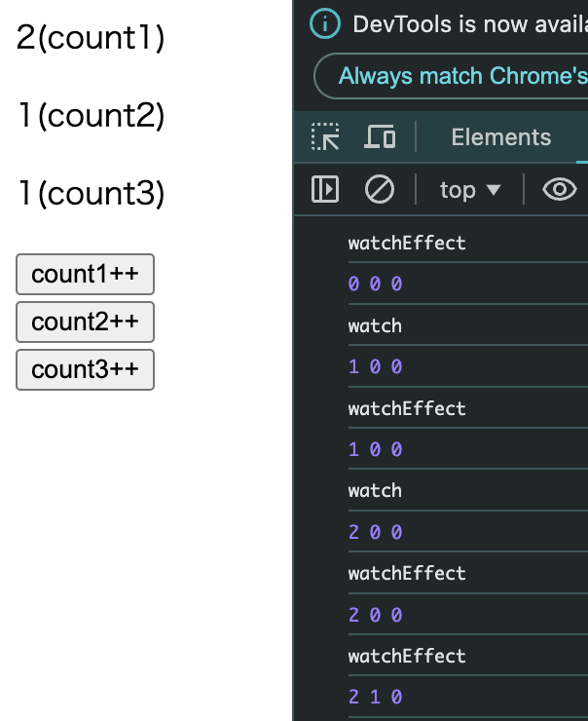This screenshot has height=721, width=588.
Task: Open the top JavaScript context dropdown
Action: [x=470, y=189]
